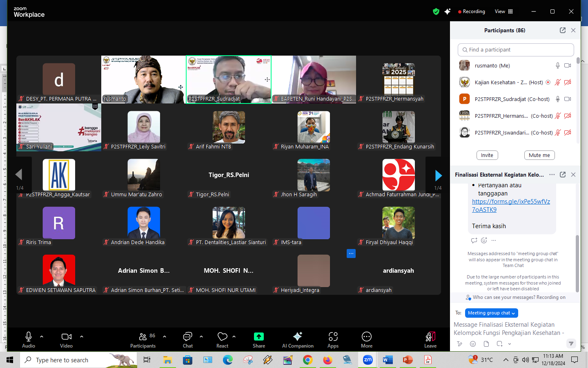Open the View layout menu
The image size is (588, 368).
503,11
